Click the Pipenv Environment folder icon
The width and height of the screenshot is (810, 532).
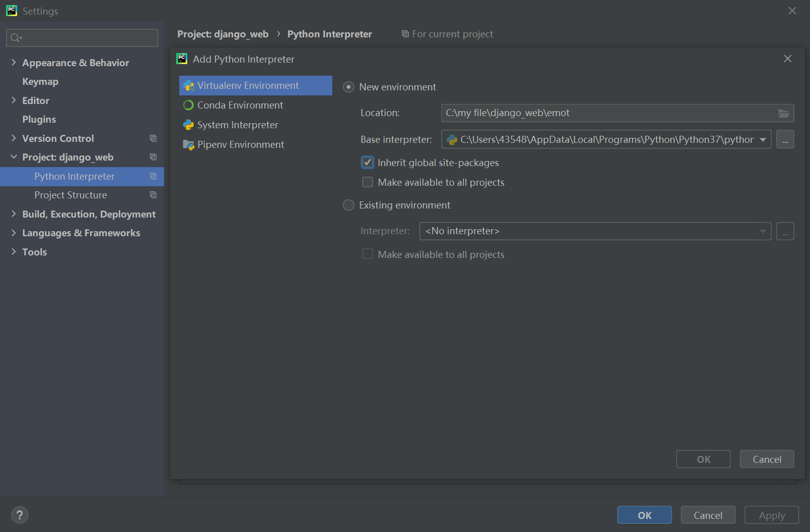[188, 145]
